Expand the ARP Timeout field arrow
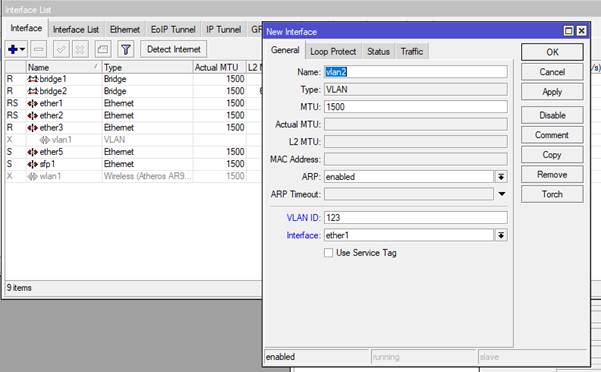The width and height of the screenshot is (601, 372). click(x=502, y=194)
